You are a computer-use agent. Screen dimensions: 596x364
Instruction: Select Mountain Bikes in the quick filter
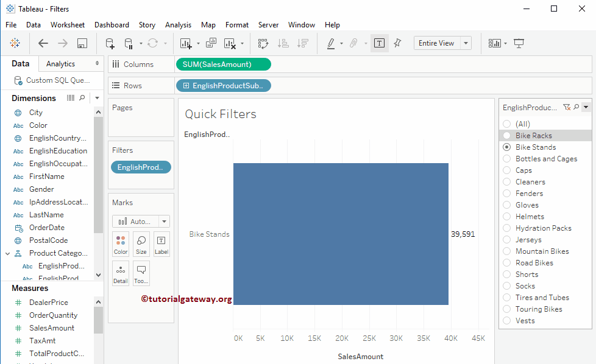[506, 251]
